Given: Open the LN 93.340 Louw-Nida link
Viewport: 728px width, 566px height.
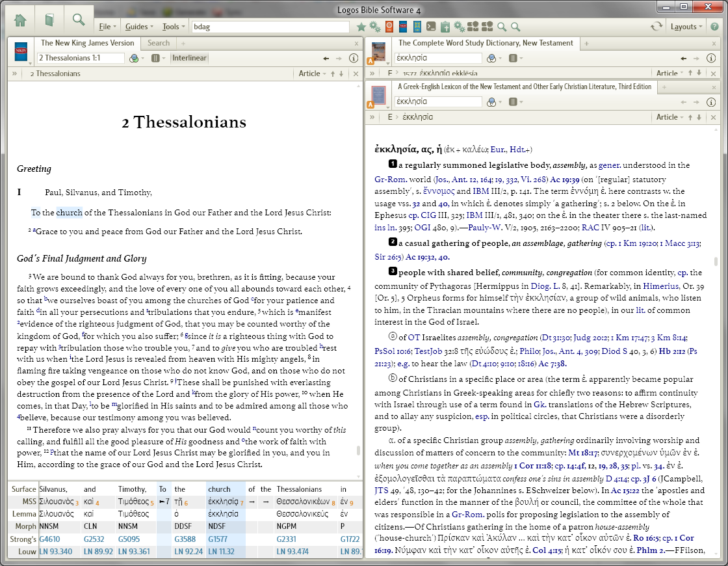Looking at the screenshot, I should point(56,551).
